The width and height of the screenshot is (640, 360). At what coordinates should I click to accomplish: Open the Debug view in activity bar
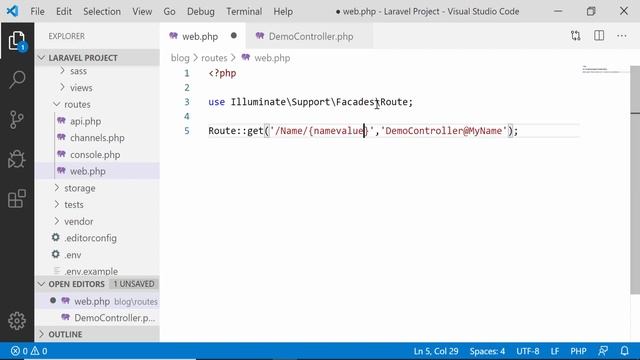[17, 159]
